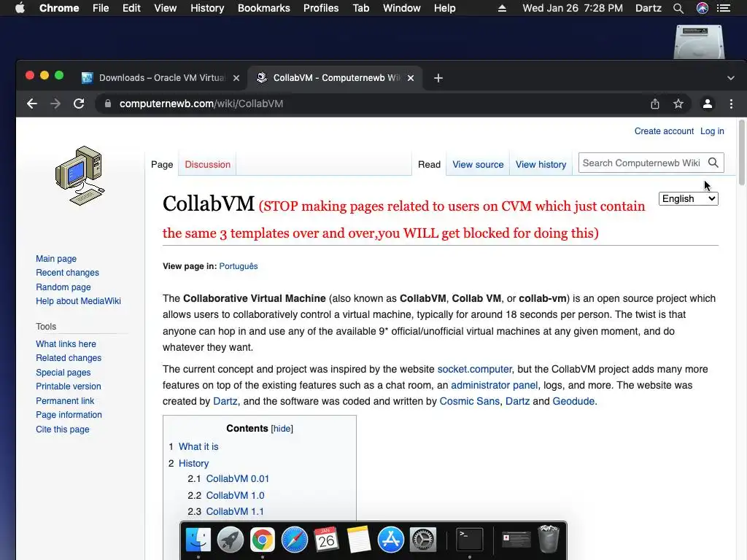Click What links here

(66, 344)
